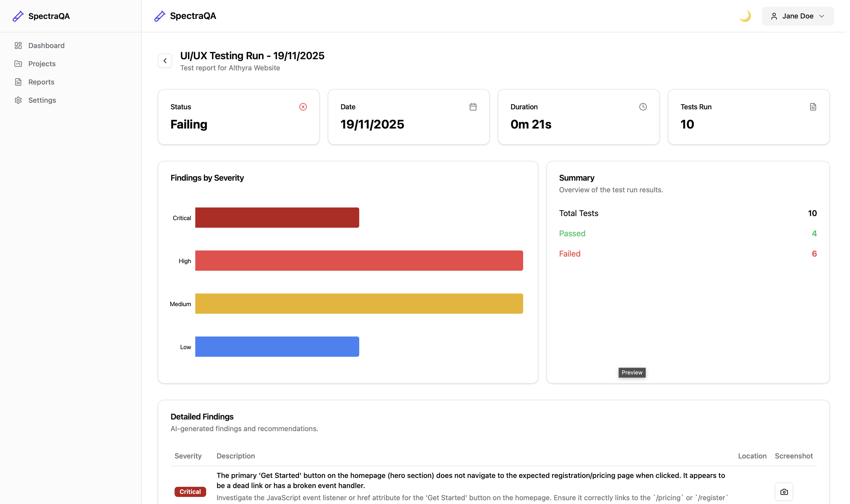Image resolution: width=850 pixels, height=504 pixels.
Task: Click the calendar icon on Date card
Action: click(x=473, y=107)
